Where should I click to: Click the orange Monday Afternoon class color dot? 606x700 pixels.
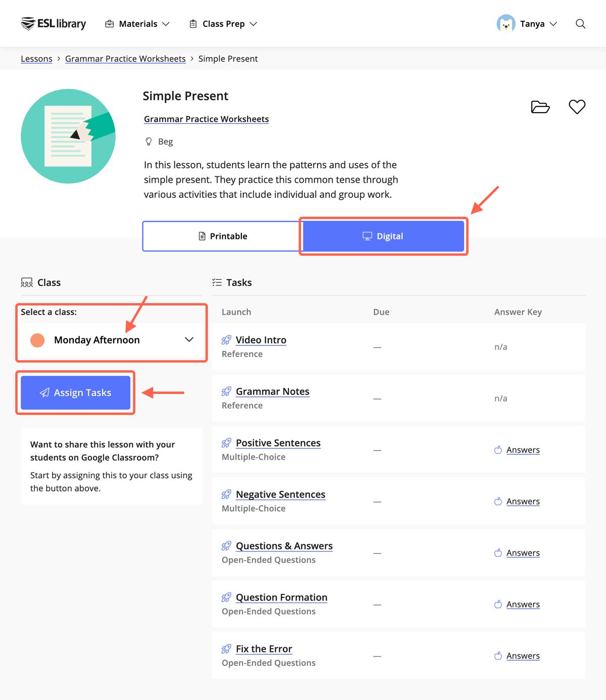(x=37, y=340)
